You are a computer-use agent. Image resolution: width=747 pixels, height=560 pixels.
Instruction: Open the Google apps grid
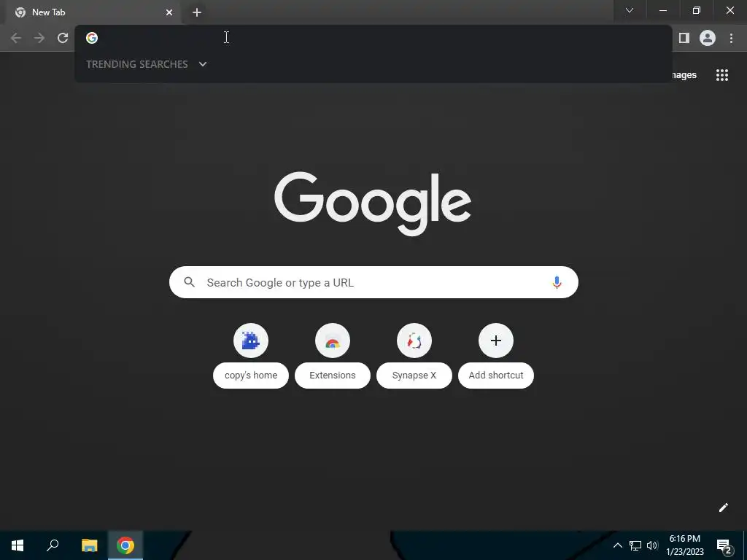click(722, 75)
